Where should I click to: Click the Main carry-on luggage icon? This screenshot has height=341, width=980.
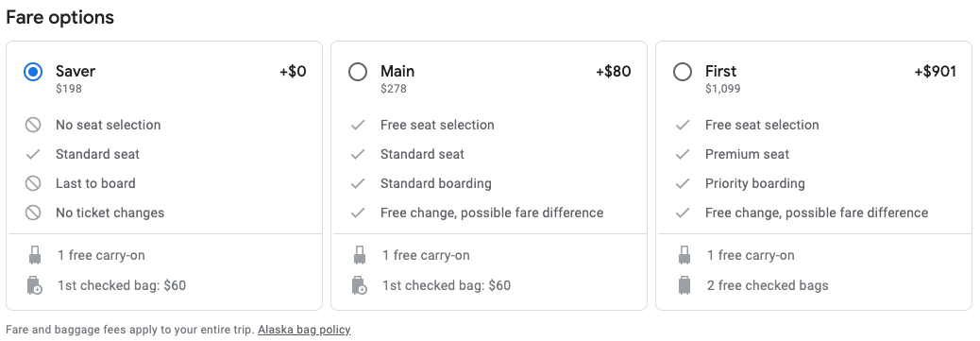(360, 255)
